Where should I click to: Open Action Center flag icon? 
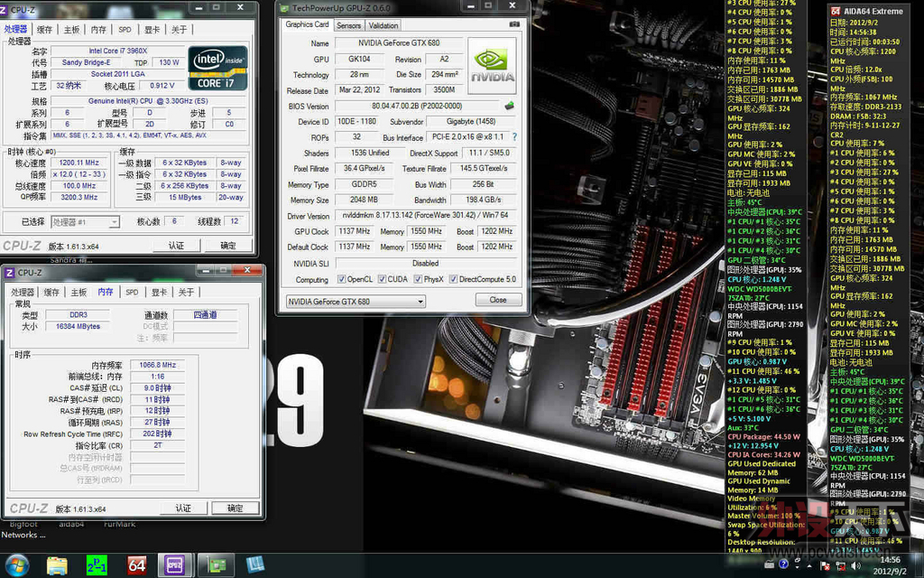[x=825, y=565]
